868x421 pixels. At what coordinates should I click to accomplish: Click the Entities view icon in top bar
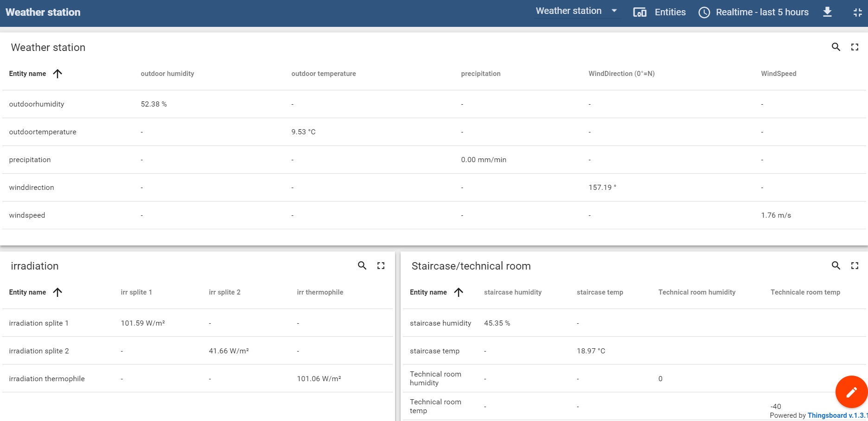(640, 12)
